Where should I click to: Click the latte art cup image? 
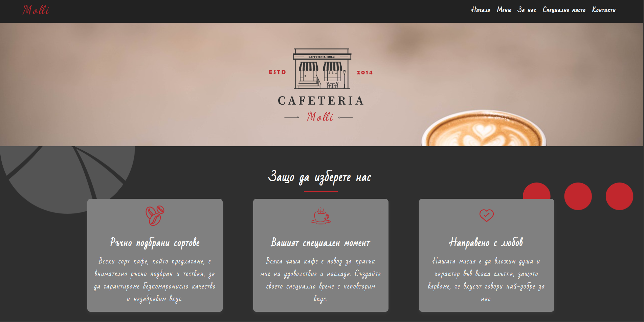pyautogui.click(x=484, y=128)
